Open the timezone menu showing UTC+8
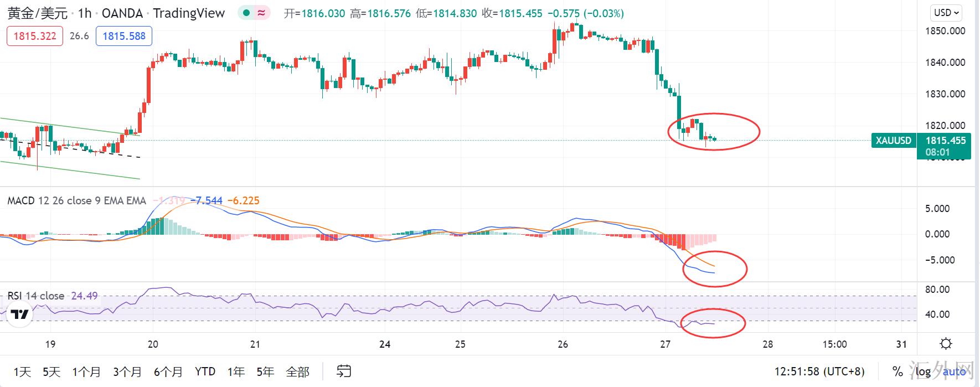 click(819, 371)
